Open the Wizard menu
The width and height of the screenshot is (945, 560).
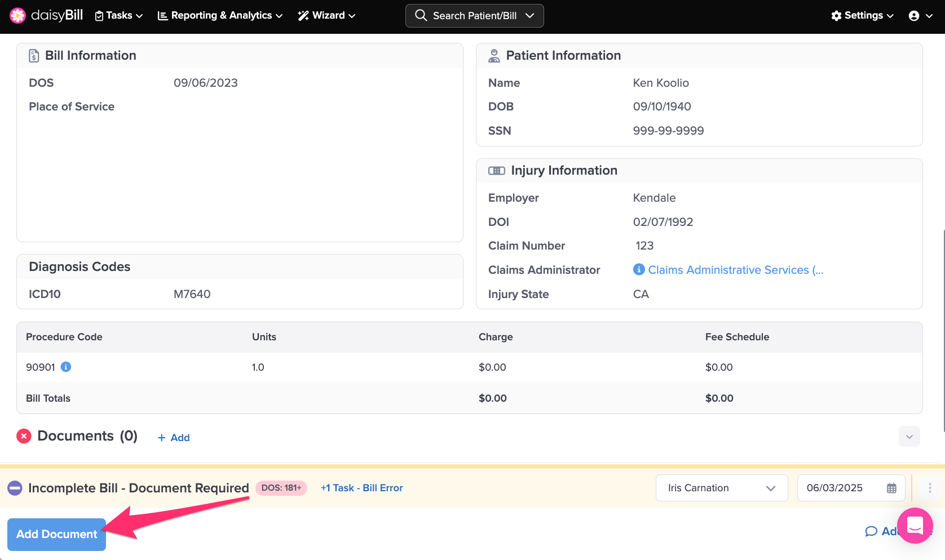point(326,16)
